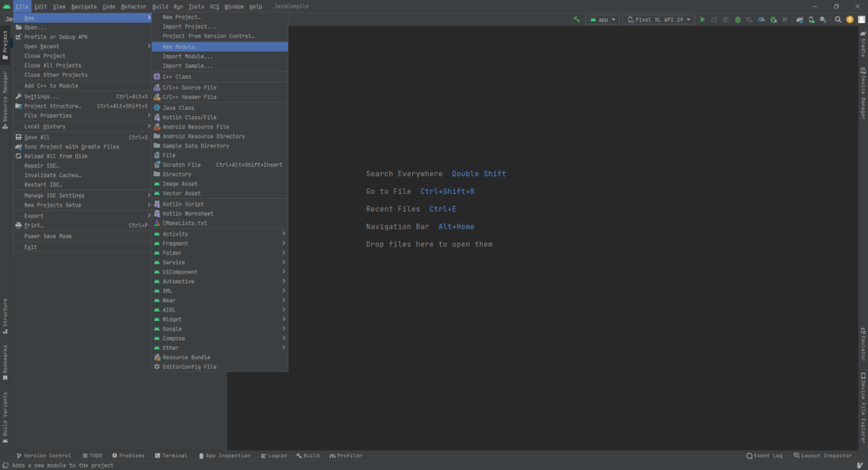Click the Search Everywhere magnifier icon
Viewport: 868px width, 470px height.
[x=837, y=19]
